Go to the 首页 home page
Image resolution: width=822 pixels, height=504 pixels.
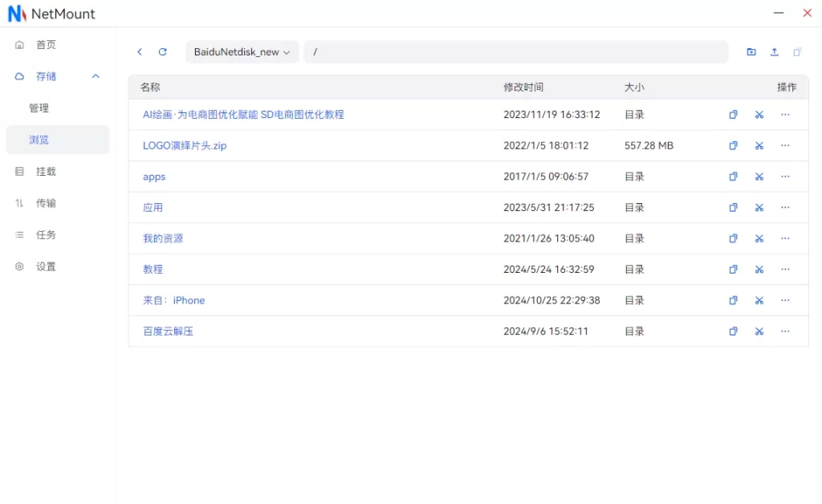click(x=46, y=45)
